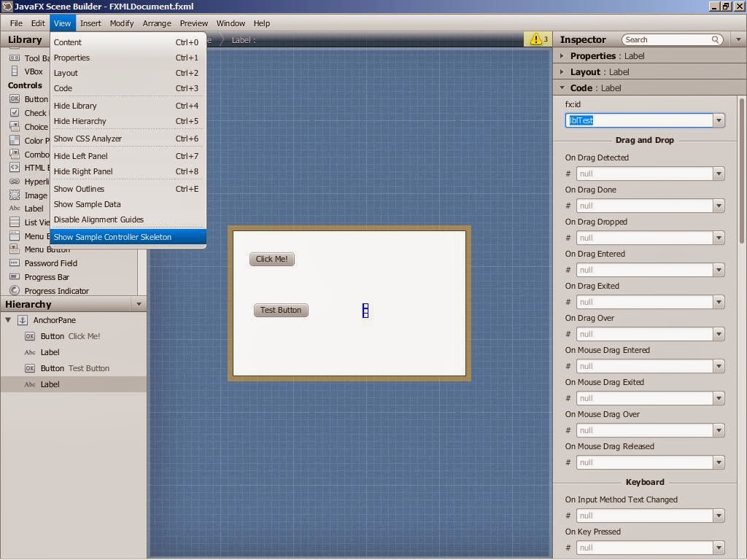This screenshot has height=560, width=747.
Task: Open the Window menu
Action: tap(231, 23)
